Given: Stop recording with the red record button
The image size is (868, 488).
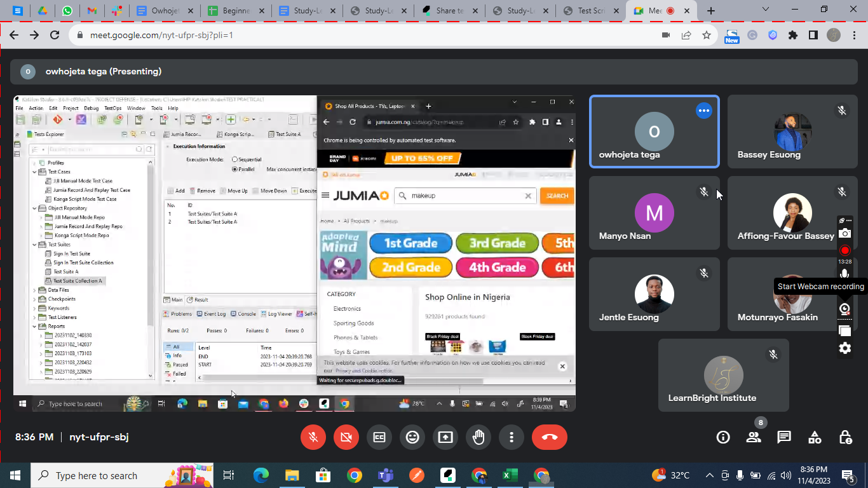Looking at the screenshot, I should point(844,250).
